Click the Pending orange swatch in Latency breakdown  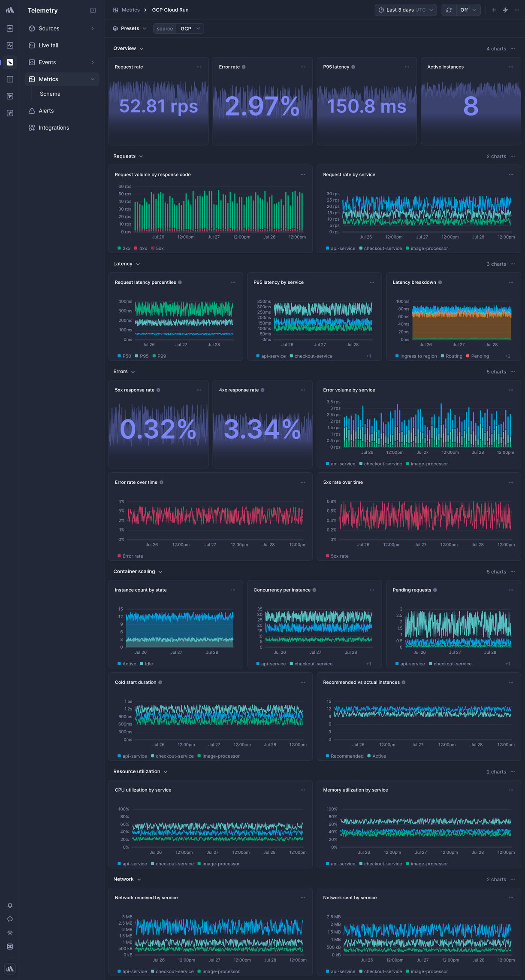pyautogui.click(x=468, y=356)
